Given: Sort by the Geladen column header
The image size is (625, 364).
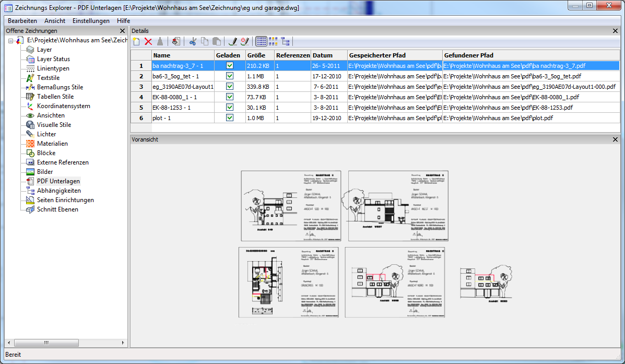Looking at the screenshot, I should tap(230, 55).
